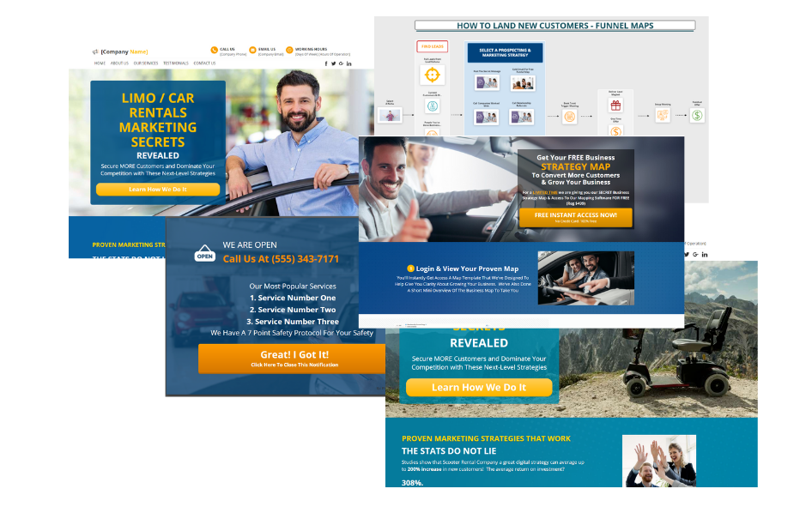
Task: Click the OPEN sign icon in the popup
Action: 204,253
